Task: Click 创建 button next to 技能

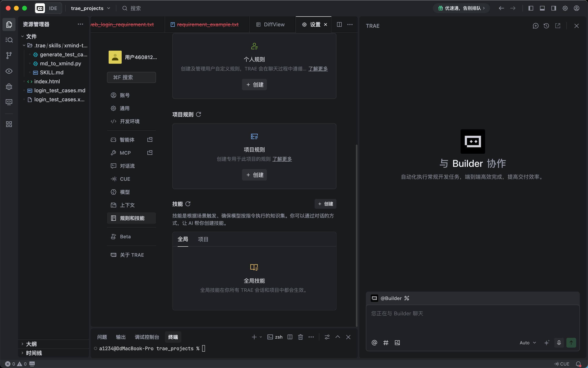Action: (325, 204)
